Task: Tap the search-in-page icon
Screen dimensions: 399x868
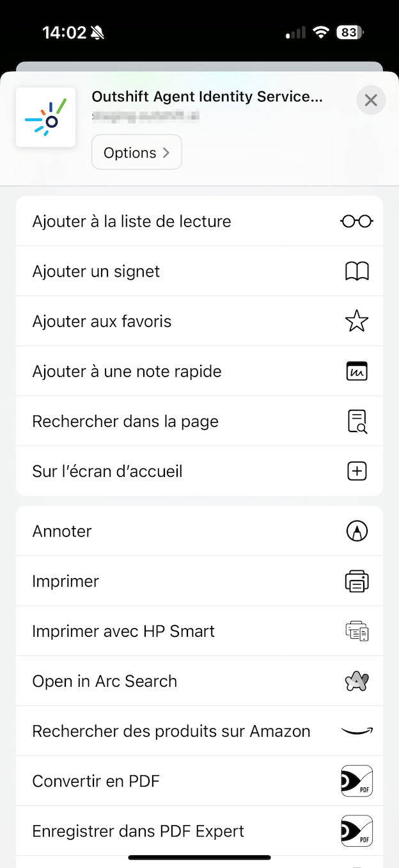Action: click(356, 421)
